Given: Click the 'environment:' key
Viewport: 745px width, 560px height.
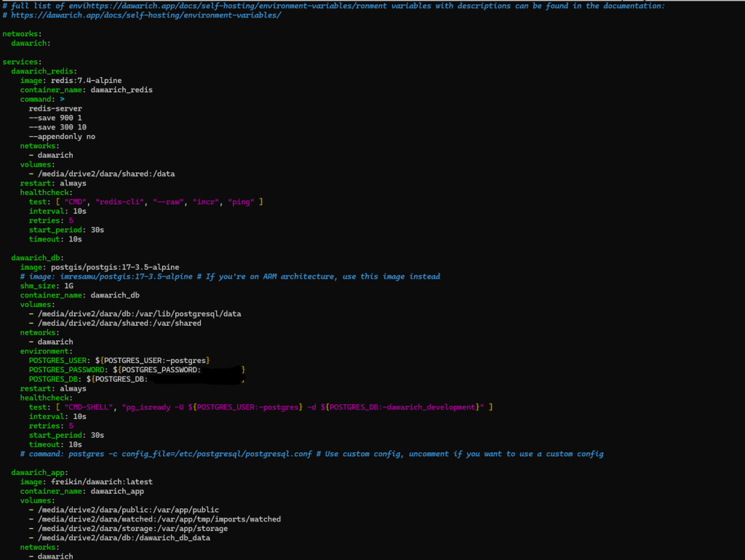Looking at the screenshot, I should (x=47, y=351).
